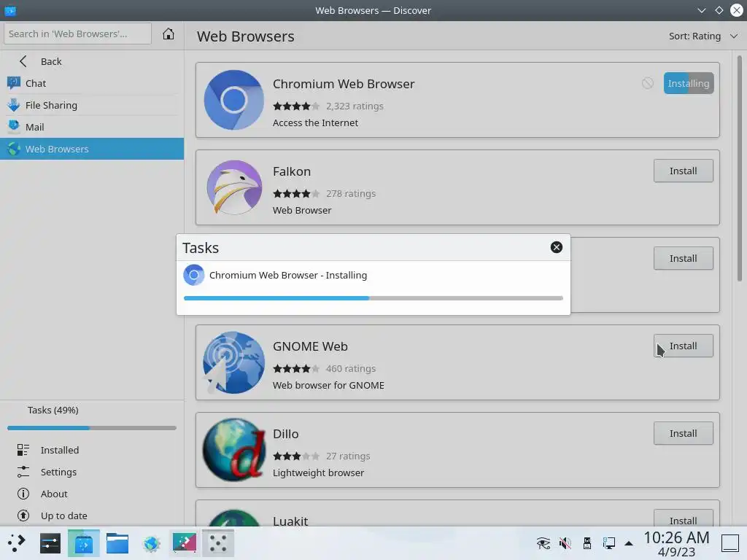
Task: Click the Discover taskbar icon
Action: [x=84, y=542]
